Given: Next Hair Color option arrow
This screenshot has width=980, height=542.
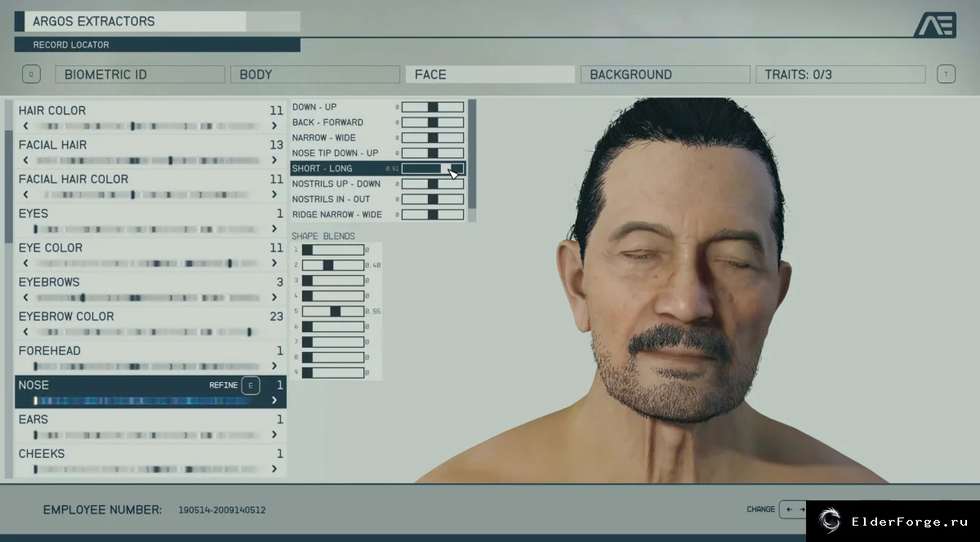Looking at the screenshot, I should 274,126.
